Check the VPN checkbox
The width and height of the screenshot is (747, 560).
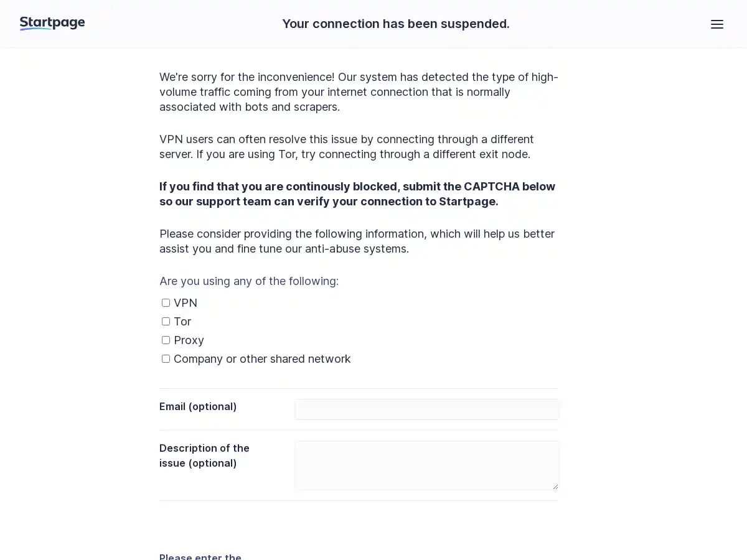tap(166, 303)
